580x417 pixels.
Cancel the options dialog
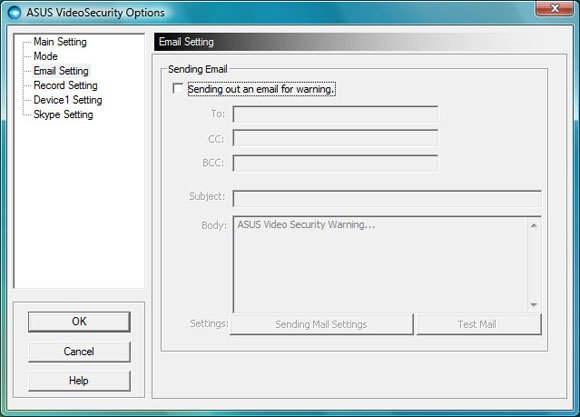click(x=79, y=351)
